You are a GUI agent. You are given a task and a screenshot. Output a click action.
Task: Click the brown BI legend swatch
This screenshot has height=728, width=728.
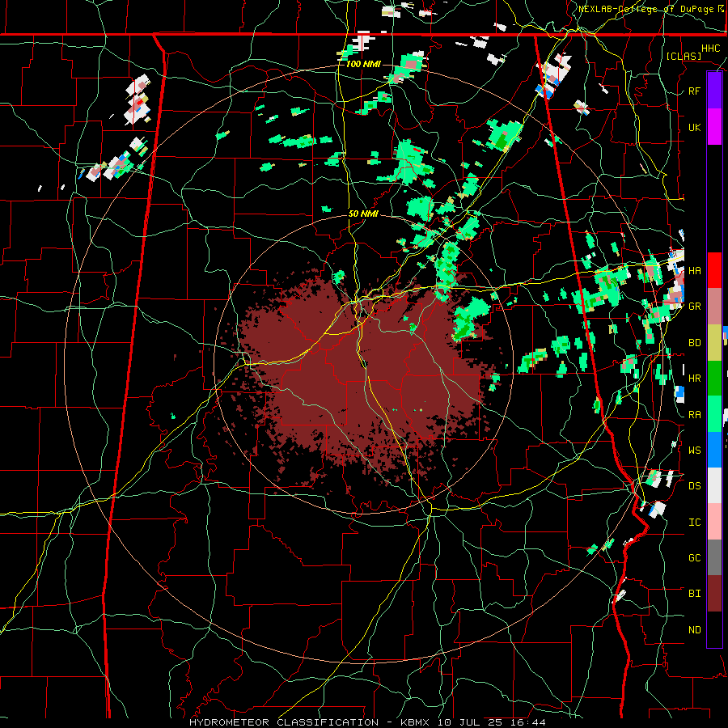pos(714,594)
